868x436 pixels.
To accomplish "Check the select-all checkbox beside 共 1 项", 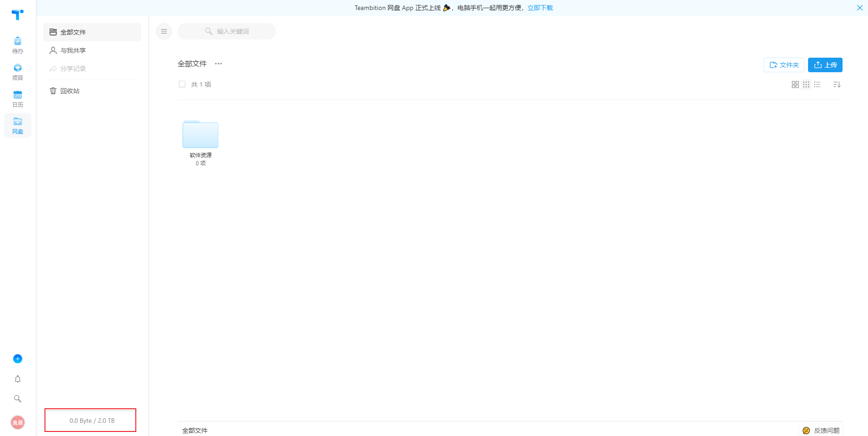I will (182, 84).
